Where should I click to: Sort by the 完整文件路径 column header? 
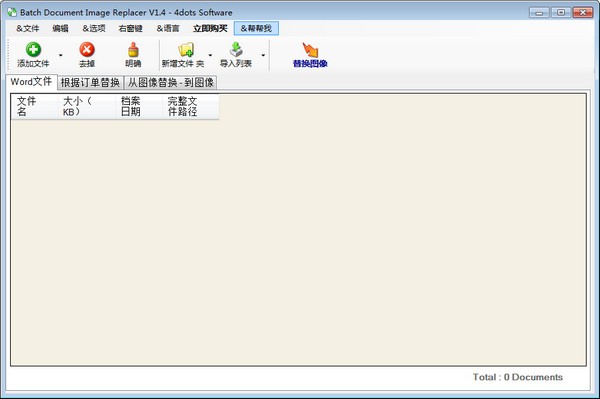[191, 106]
